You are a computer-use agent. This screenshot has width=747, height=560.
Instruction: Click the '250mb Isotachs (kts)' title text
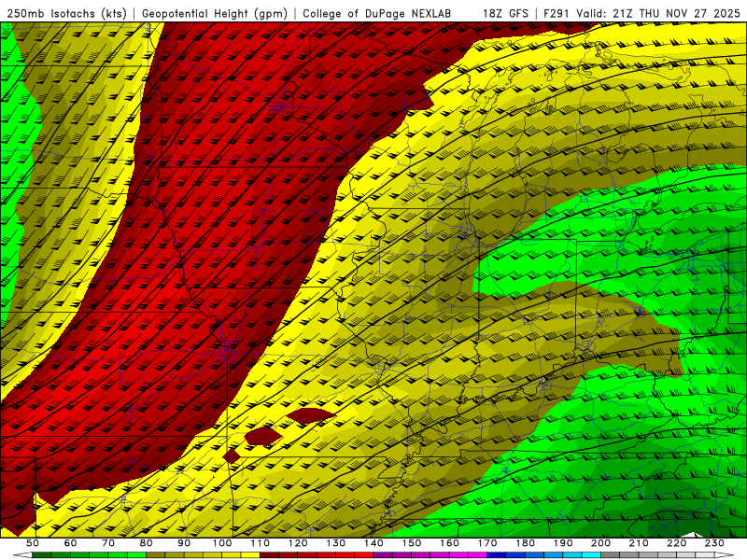66,14
